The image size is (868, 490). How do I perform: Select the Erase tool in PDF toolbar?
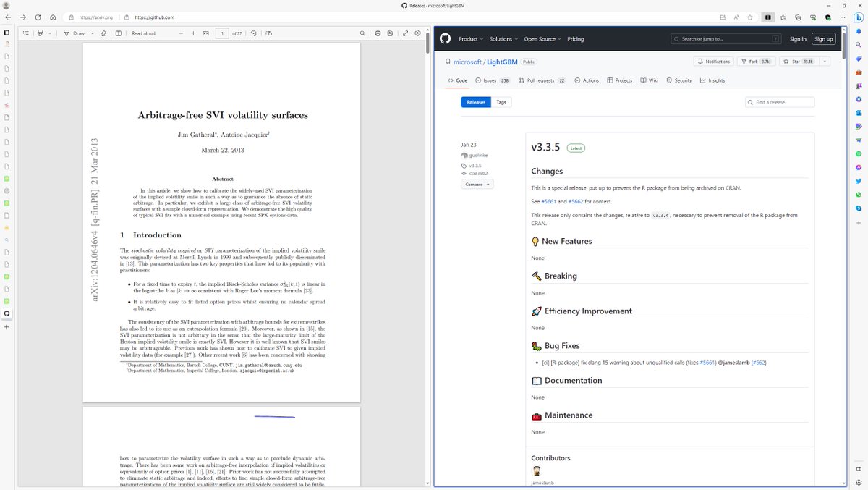tap(103, 33)
